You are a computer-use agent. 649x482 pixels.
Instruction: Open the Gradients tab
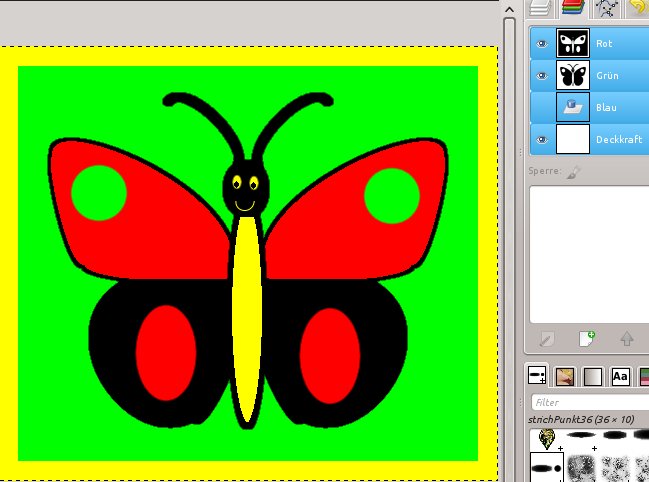pos(592,376)
